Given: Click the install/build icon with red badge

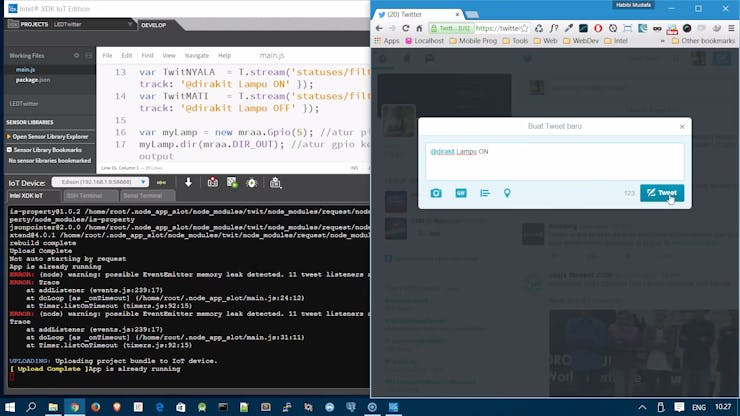Looking at the screenshot, I should [x=213, y=182].
